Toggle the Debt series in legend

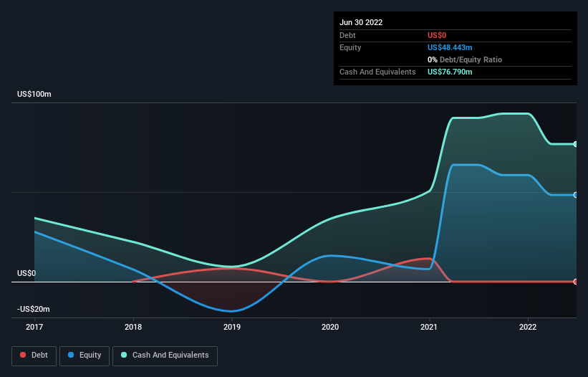coord(34,355)
